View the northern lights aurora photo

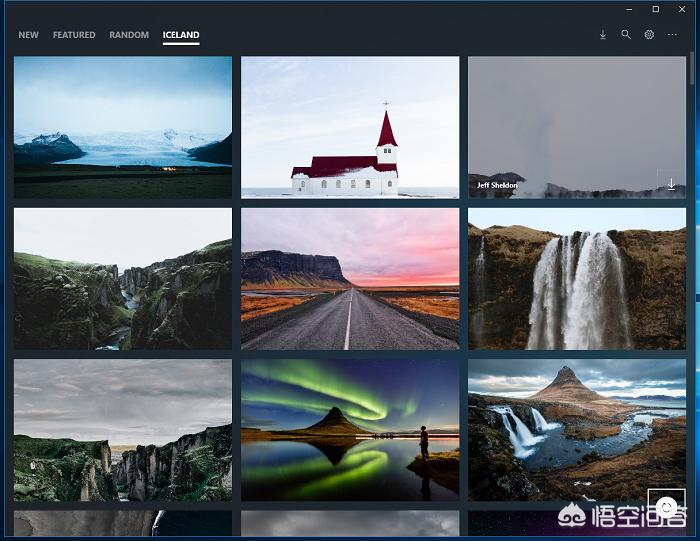click(x=350, y=430)
